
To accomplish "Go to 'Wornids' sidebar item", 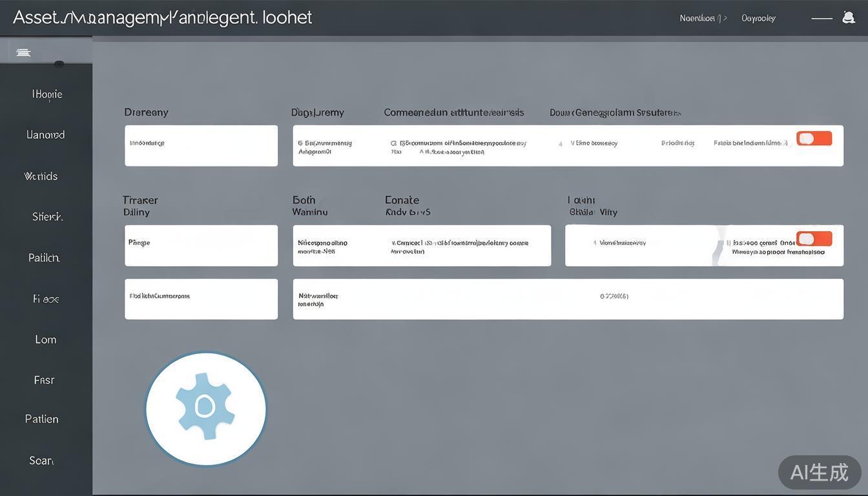I will [x=41, y=176].
